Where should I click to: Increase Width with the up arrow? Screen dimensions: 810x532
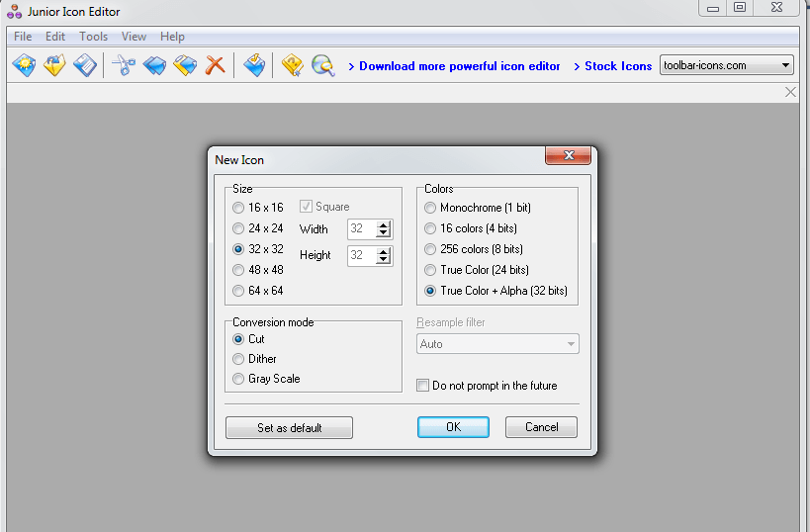[x=384, y=224]
